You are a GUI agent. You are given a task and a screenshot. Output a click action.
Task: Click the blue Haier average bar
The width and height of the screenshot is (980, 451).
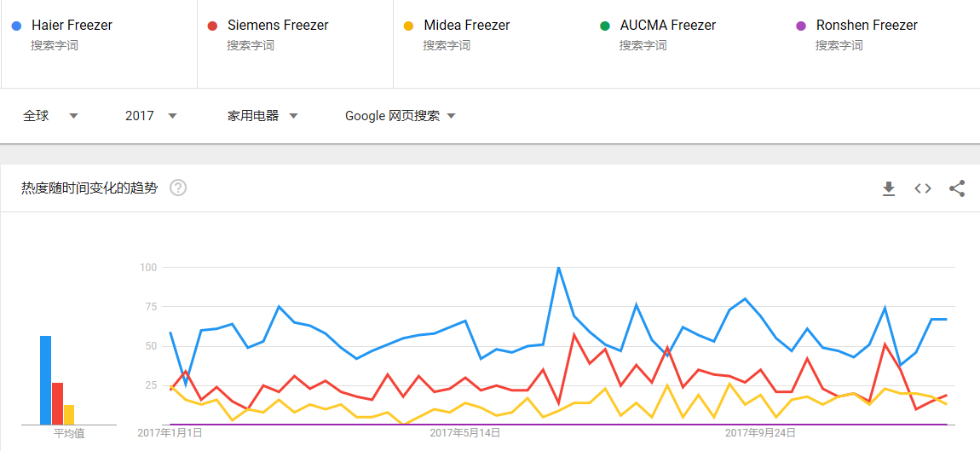pos(46,380)
